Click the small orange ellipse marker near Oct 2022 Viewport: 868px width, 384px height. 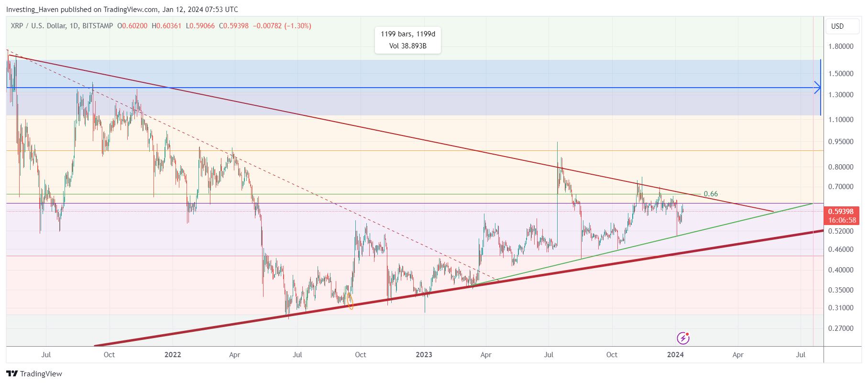pyautogui.click(x=350, y=300)
